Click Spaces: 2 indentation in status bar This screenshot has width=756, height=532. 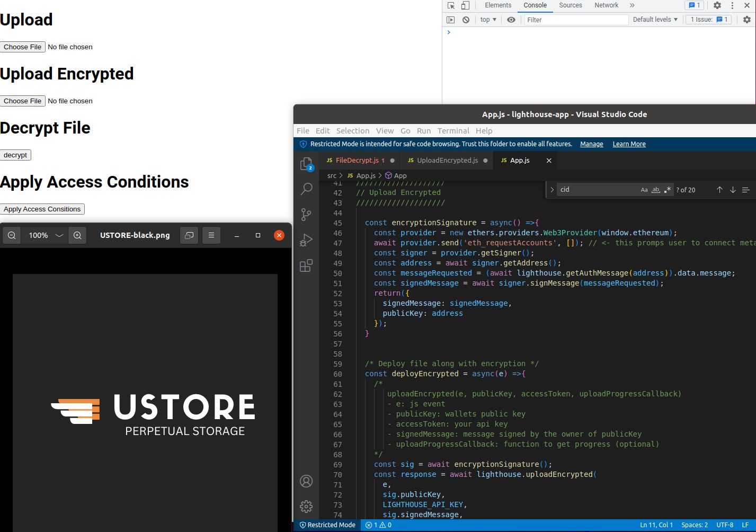pos(695,525)
